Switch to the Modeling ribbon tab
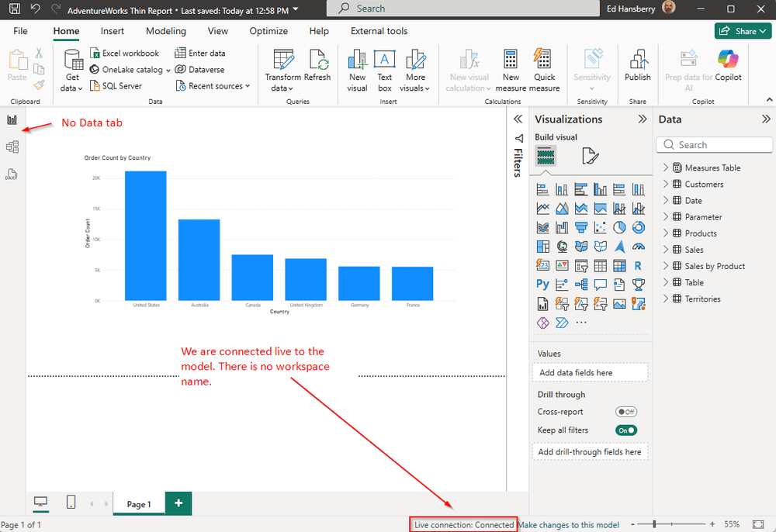776x532 pixels. pos(166,31)
